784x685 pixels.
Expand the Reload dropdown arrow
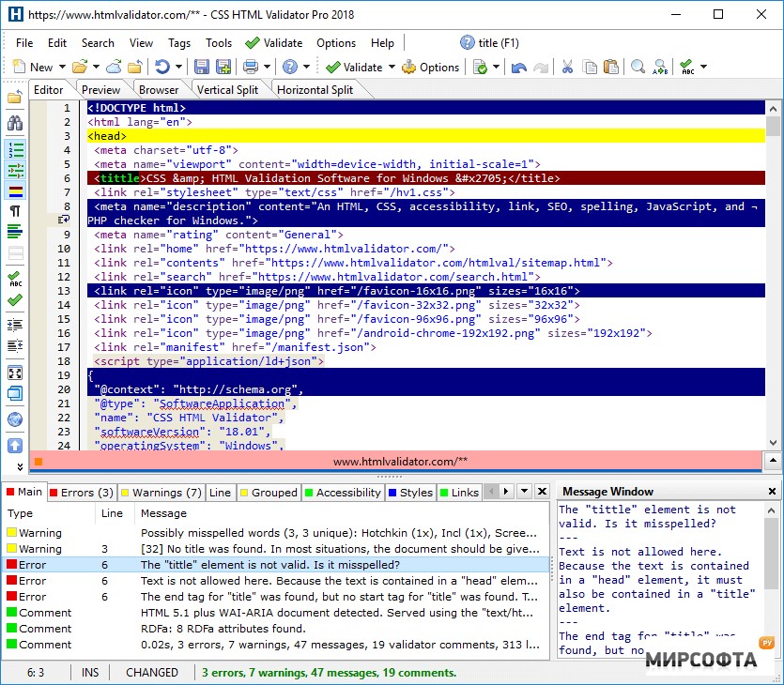(x=178, y=67)
